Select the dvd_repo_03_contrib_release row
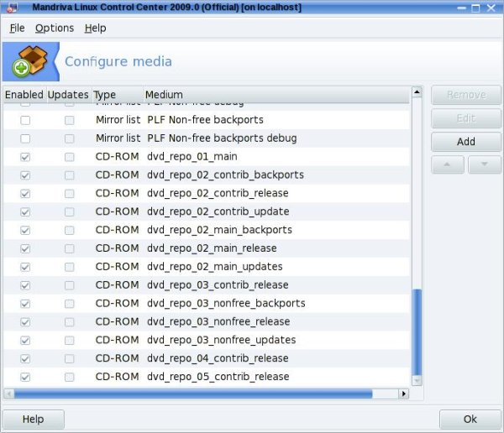504x433 pixels. pyautogui.click(x=207, y=285)
